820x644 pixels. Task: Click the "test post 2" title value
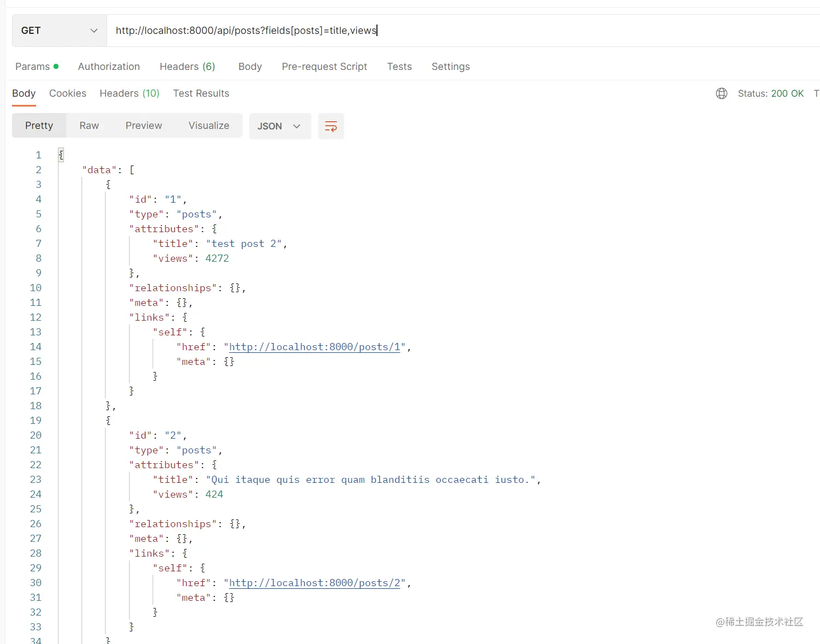244,244
